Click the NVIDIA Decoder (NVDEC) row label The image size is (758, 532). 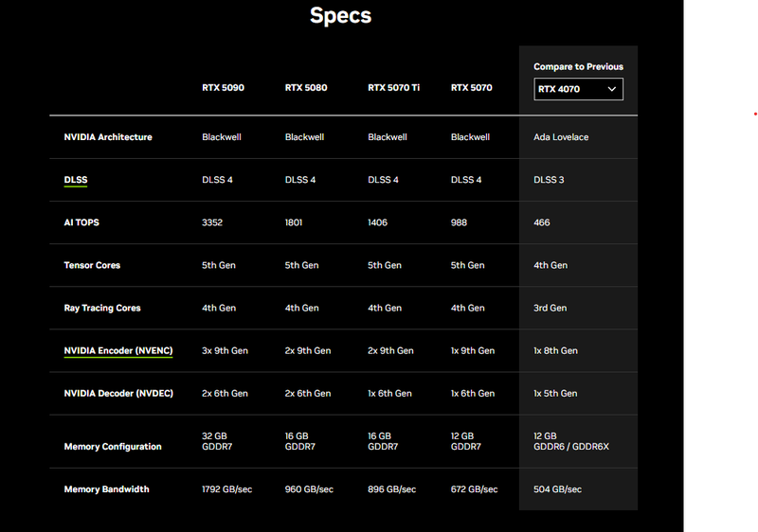pos(118,394)
